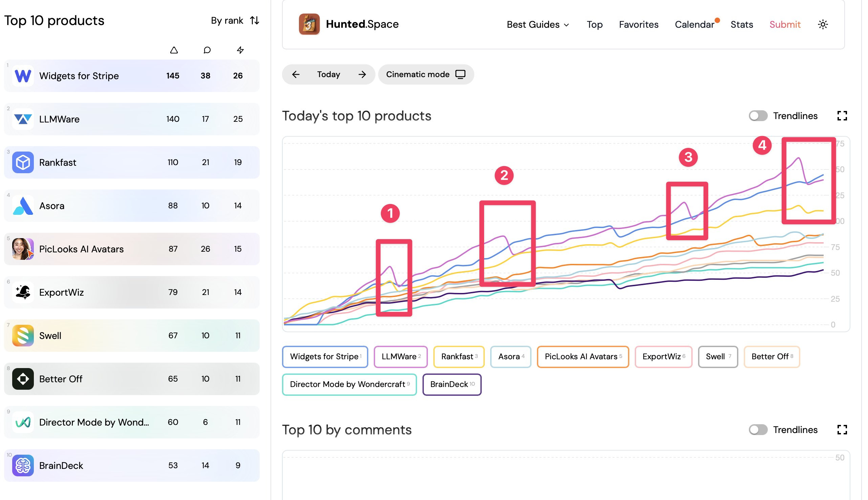Select the Rankfast product row

coord(132,162)
